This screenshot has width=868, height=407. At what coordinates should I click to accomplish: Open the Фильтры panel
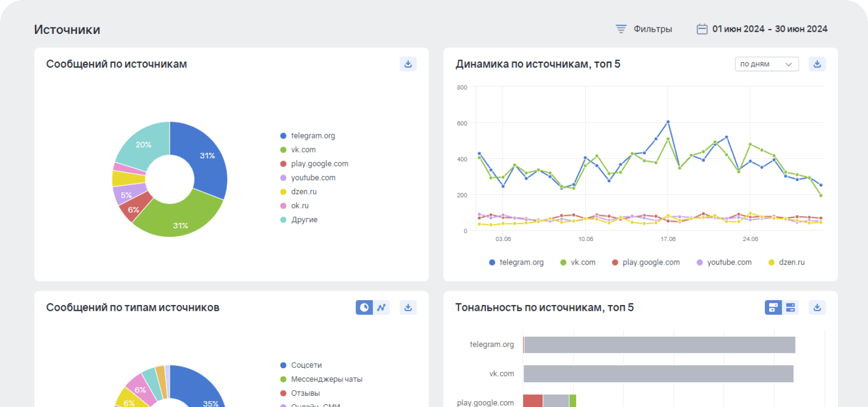click(x=644, y=29)
